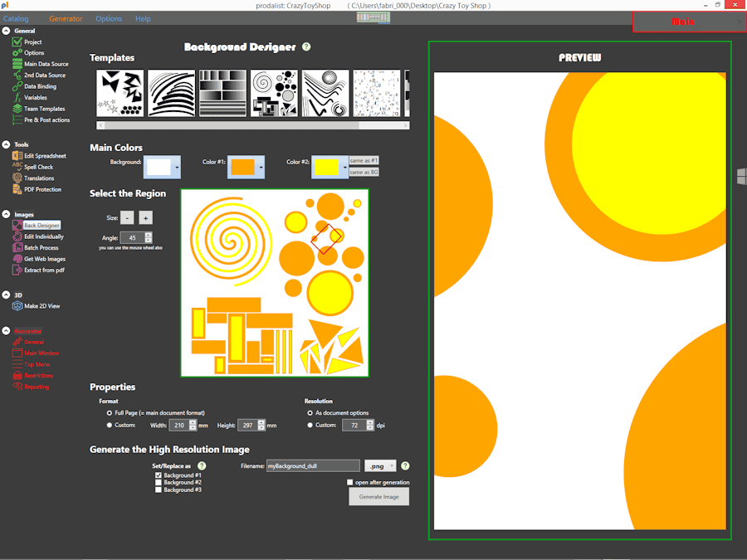Image resolution: width=747 pixels, height=560 pixels.
Task: Click the PDF Protection lock icon
Action: click(17, 189)
